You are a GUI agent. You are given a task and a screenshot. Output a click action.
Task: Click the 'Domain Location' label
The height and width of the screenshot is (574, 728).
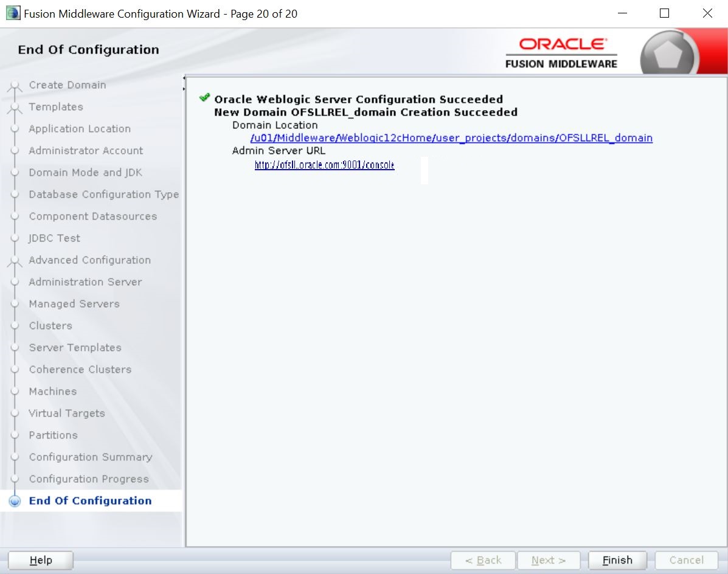pos(275,125)
